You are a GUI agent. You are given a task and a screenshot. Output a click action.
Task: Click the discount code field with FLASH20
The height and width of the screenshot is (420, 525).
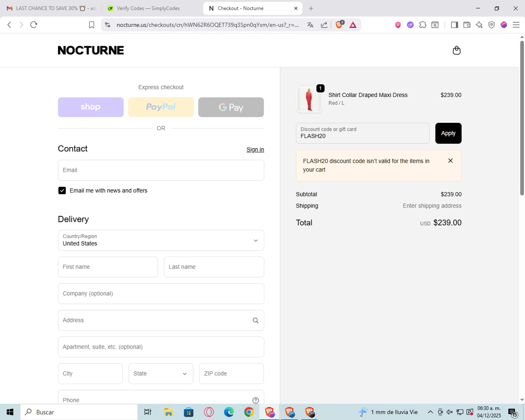[363, 133]
